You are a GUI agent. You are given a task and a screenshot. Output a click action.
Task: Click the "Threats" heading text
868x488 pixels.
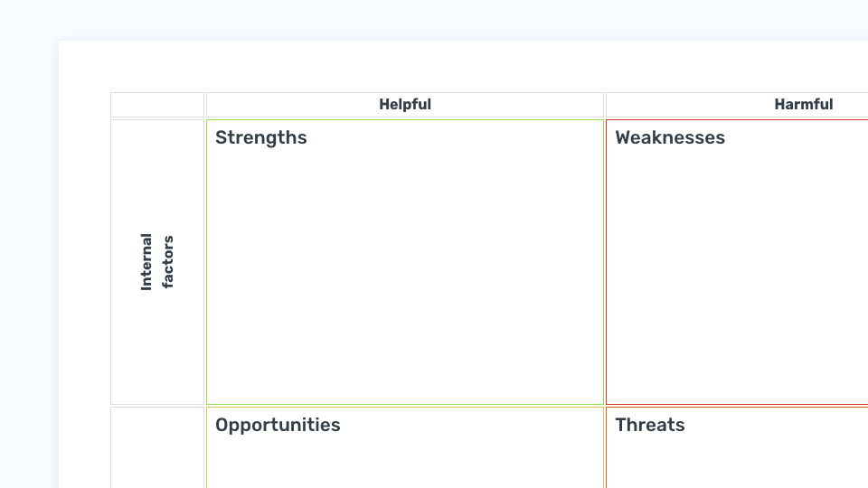[650, 425]
